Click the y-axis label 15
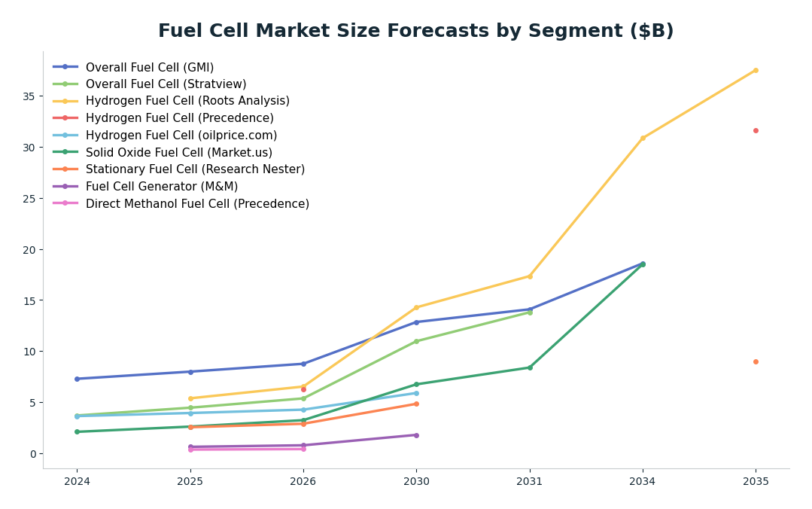Viewport: 812px width, 509px height. coord(30,300)
